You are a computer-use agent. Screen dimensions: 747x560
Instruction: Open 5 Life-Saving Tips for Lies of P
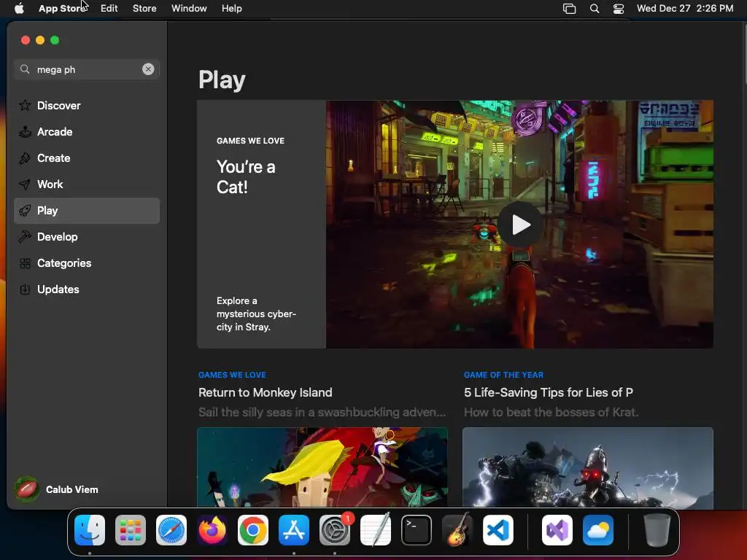click(549, 392)
